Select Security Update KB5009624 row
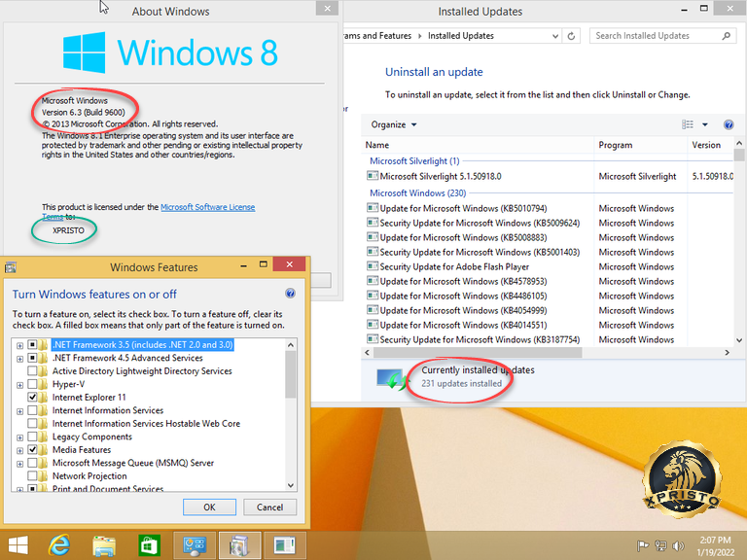 point(547,223)
